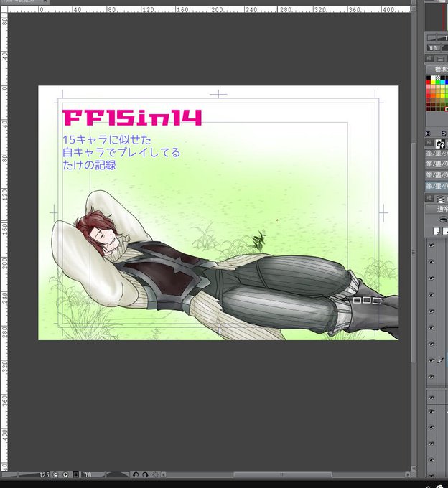The height and width of the screenshot is (488, 448).
Task: Click the right new layer page icon
Action: pos(445,231)
